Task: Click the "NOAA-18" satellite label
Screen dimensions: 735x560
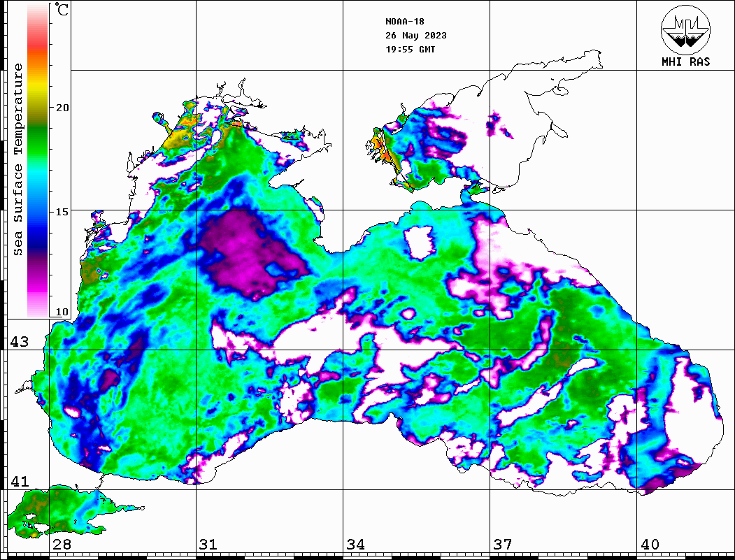Action: coord(404,22)
